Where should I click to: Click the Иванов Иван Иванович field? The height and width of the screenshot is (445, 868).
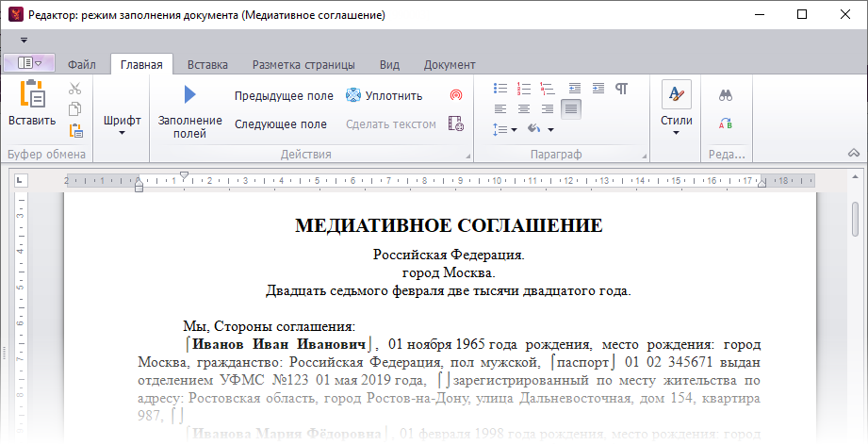(279, 344)
